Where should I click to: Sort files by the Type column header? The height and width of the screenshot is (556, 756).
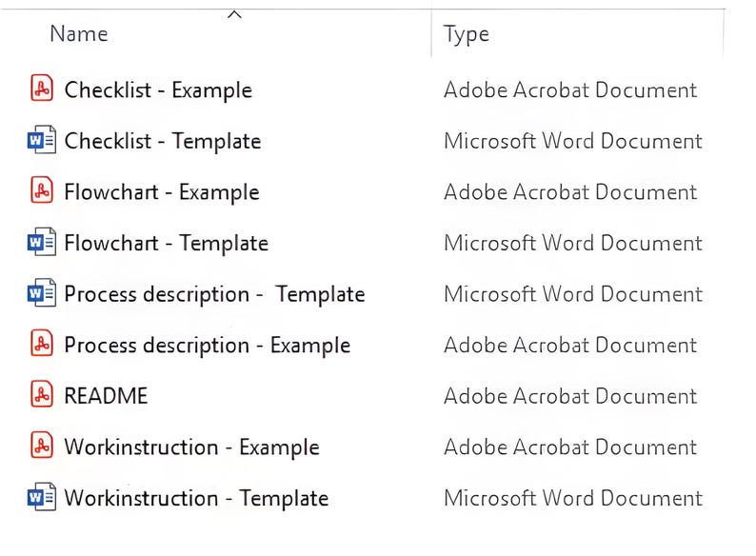coord(467,35)
